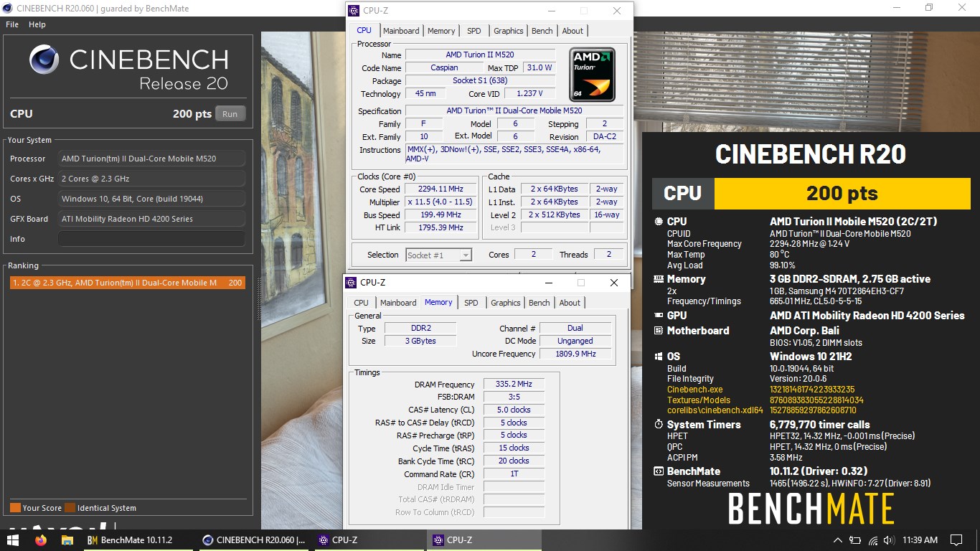
Task: Open File Explorer from the taskbar
Action: point(67,540)
